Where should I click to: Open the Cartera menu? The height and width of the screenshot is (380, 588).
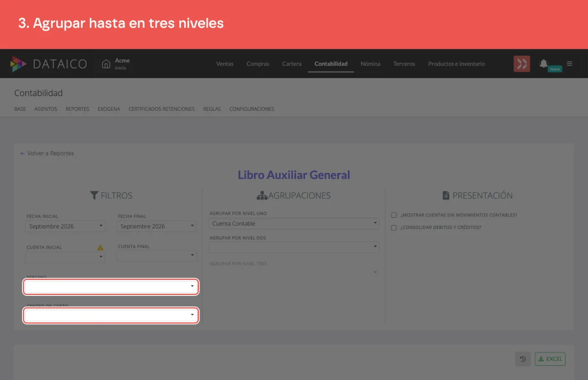pos(292,64)
